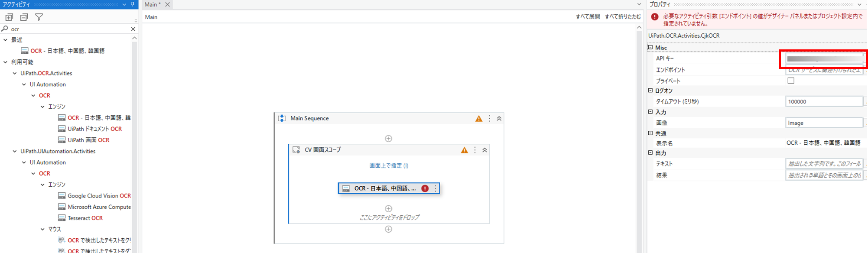The width and height of the screenshot is (868, 253).
Task: Click the Main breadcrumb
Action: (x=151, y=17)
